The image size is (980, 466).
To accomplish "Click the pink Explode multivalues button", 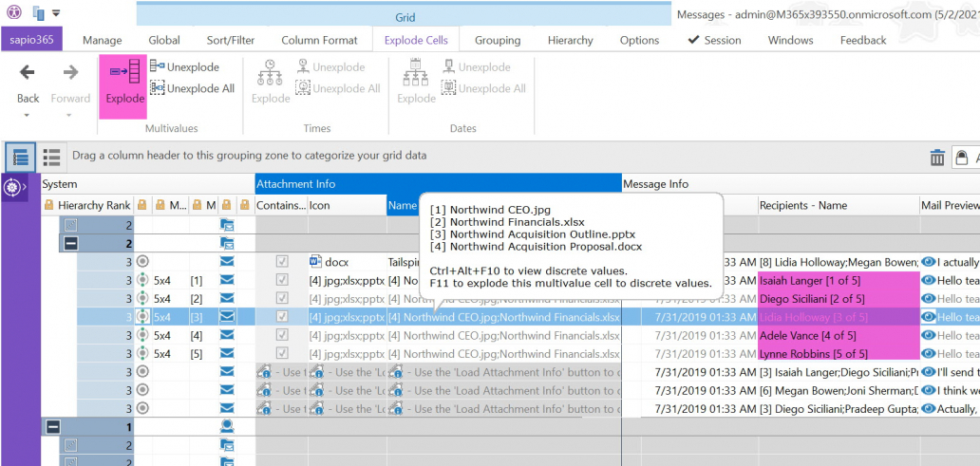I will pos(123,86).
